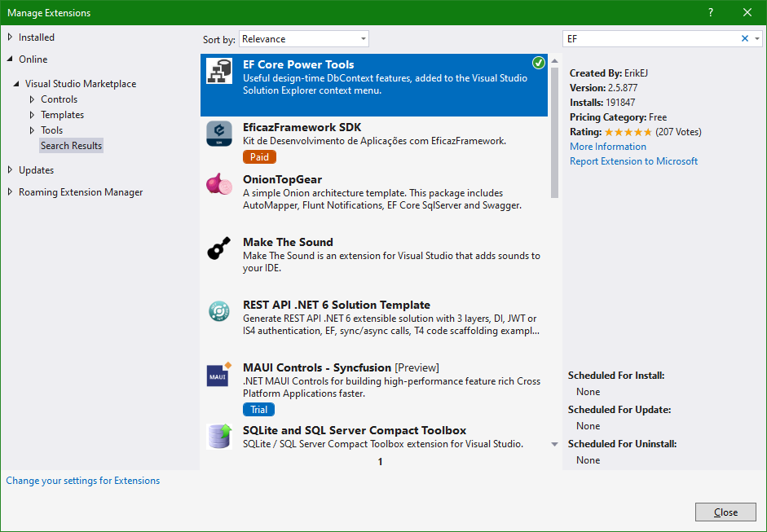This screenshot has width=767, height=532.
Task: Select the Online tree item
Action: [x=33, y=59]
